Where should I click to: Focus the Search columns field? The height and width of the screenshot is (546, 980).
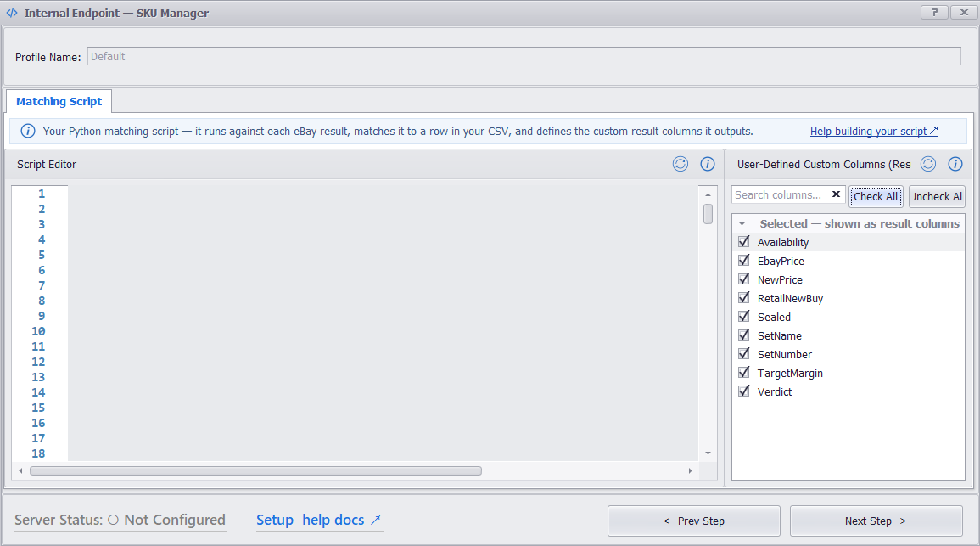(x=781, y=194)
